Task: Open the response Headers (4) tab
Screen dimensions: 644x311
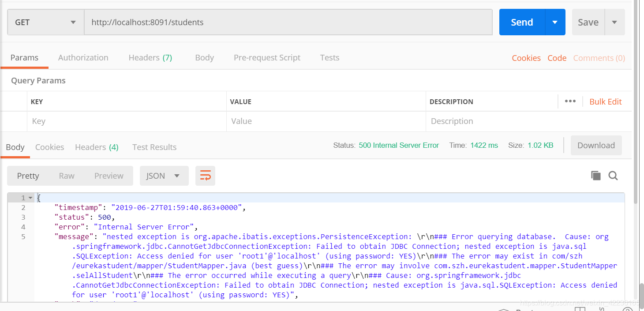Action: pos(97,147)
